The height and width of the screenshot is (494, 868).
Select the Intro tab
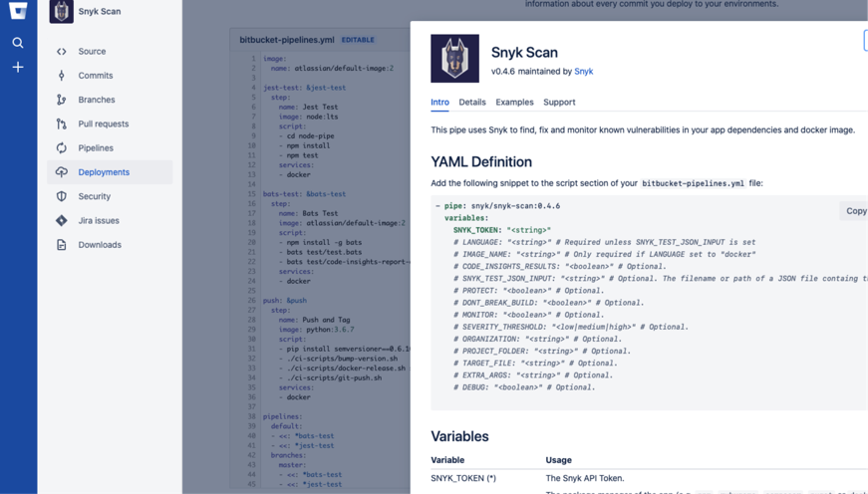[439, 103]
